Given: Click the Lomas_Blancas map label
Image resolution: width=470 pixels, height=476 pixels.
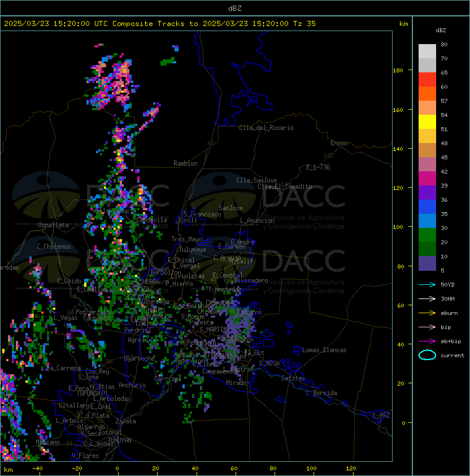Looking at the screenshot, I should point(324,350).
